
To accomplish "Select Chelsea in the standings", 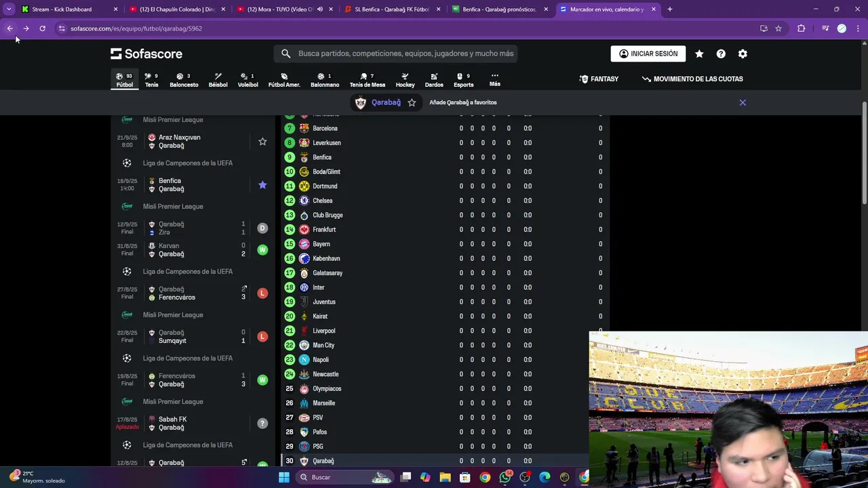I will coord(444,201).
